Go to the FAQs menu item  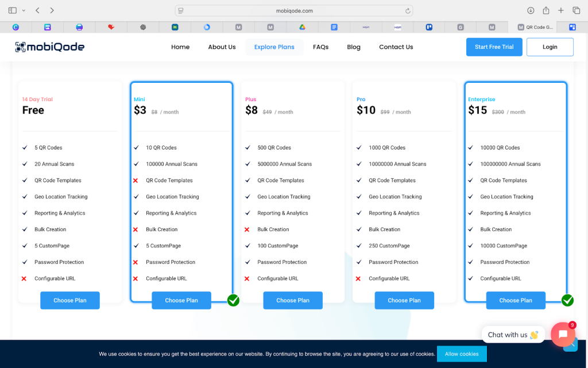click(x=320, y=47)
